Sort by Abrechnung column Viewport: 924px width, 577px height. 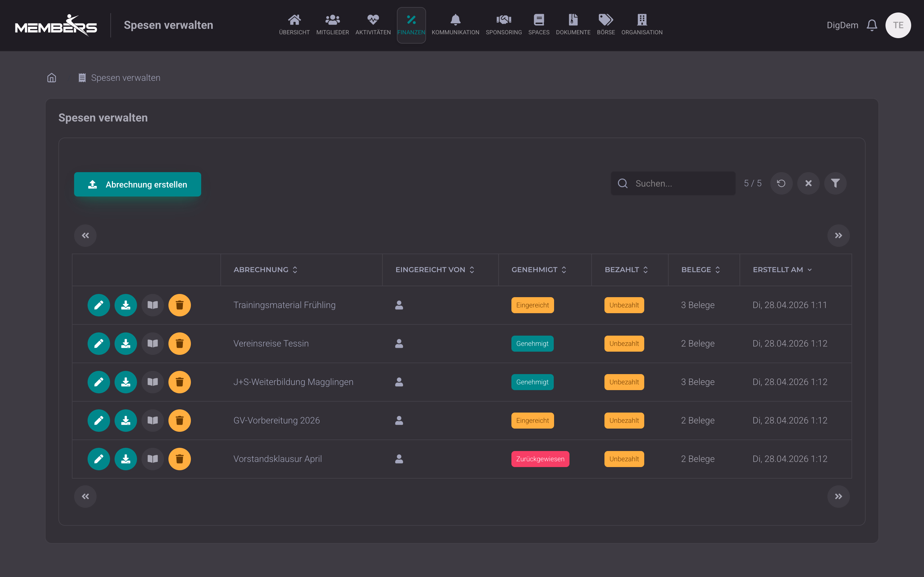(265, 270)
